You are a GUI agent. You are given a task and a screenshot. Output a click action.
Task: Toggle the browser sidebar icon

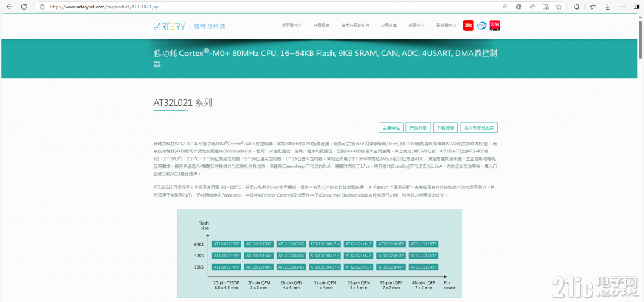click(636, 7)
